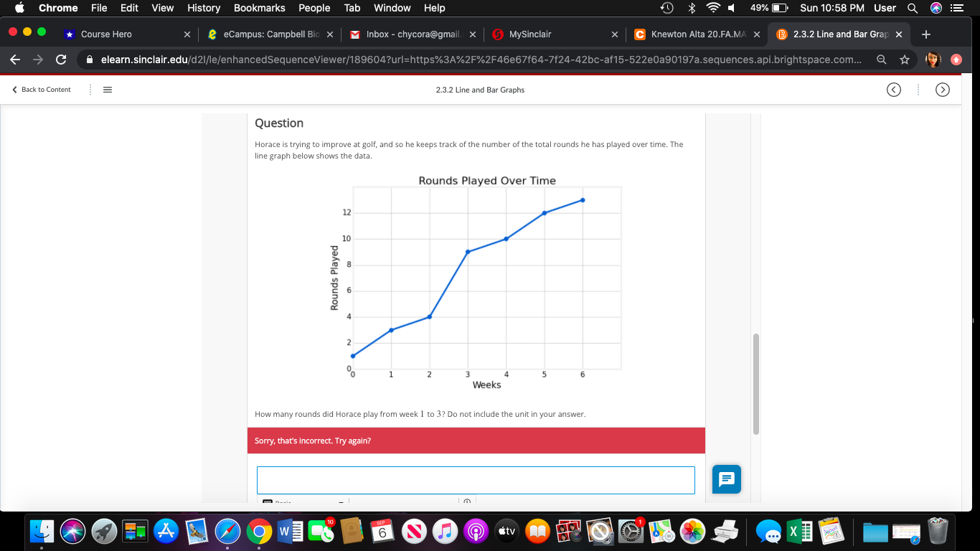Open Spotlight search in the menu bar
The image size is (980, 551).
pos(913,8)
